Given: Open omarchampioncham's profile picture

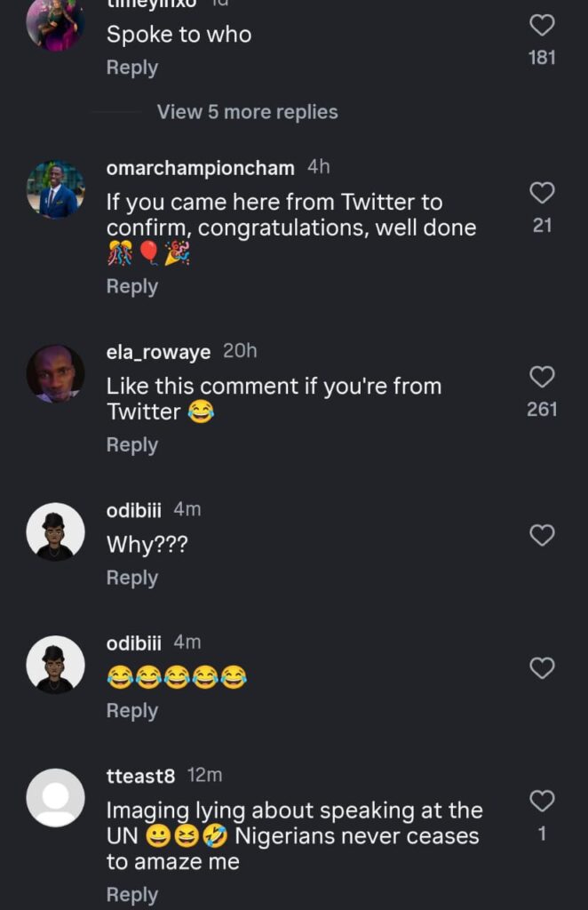Looking at the screenshot, I should 55,189.
